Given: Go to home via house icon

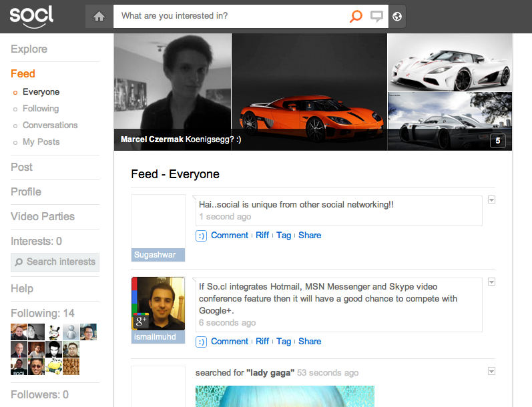Looking at the screenshot, I should click(x=99, y=17).
